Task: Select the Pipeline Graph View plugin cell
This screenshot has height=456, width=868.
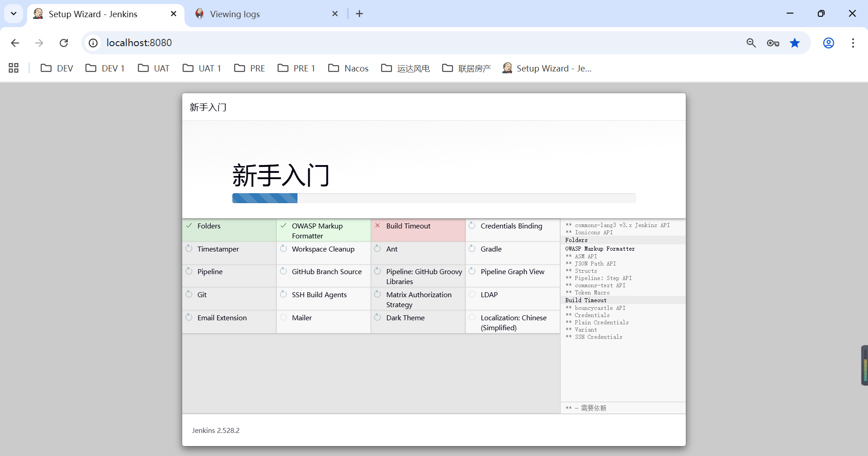Action: coord(513,275)
